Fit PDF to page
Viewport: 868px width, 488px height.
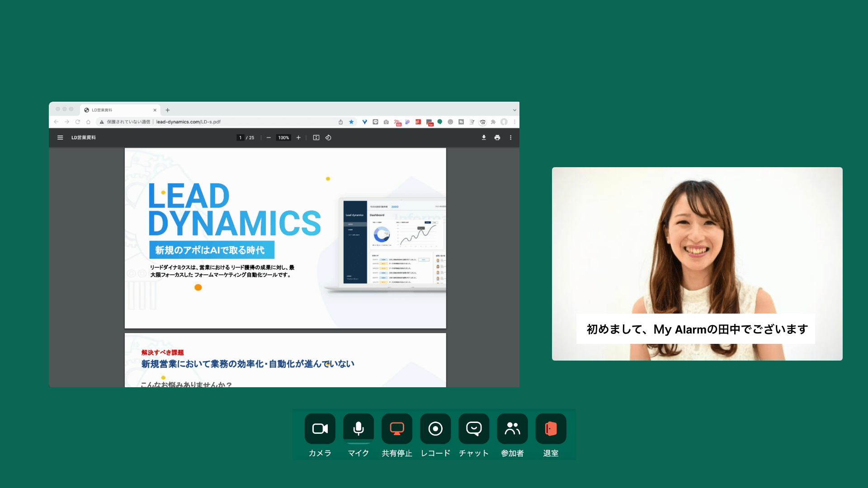coord(316,138)
